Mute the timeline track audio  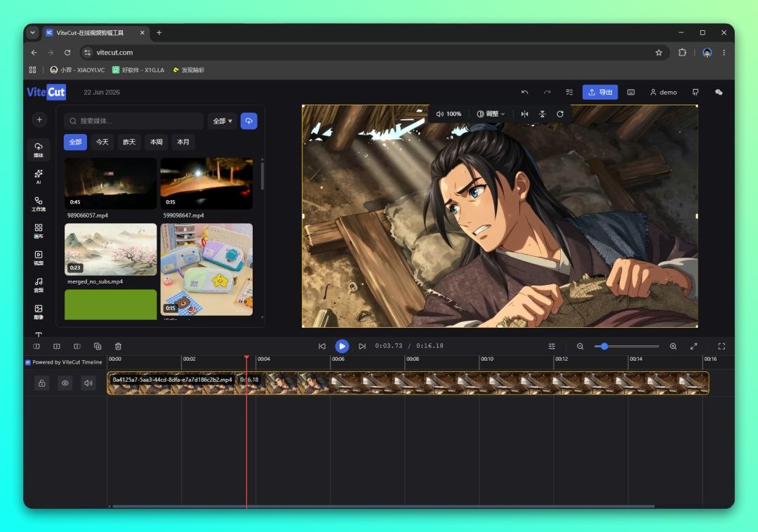(88, 383)
